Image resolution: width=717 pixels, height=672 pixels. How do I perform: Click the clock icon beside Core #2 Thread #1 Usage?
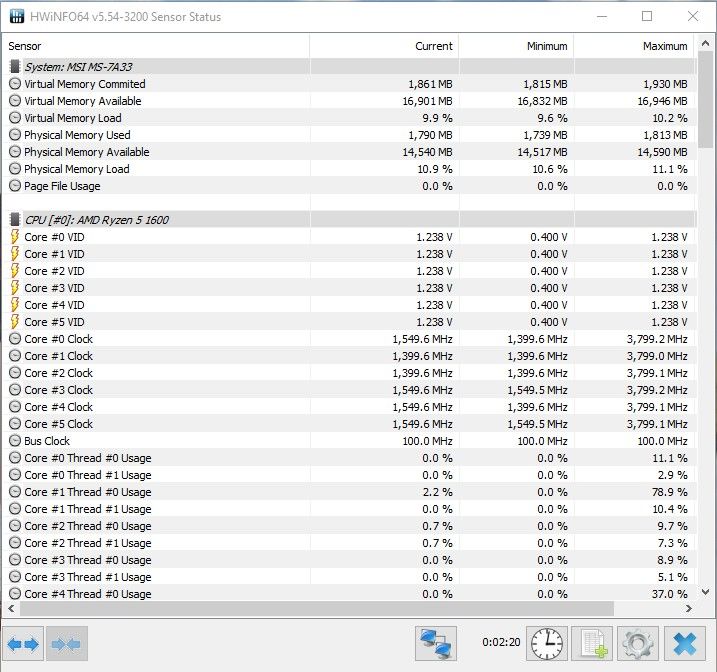point(15,543)
